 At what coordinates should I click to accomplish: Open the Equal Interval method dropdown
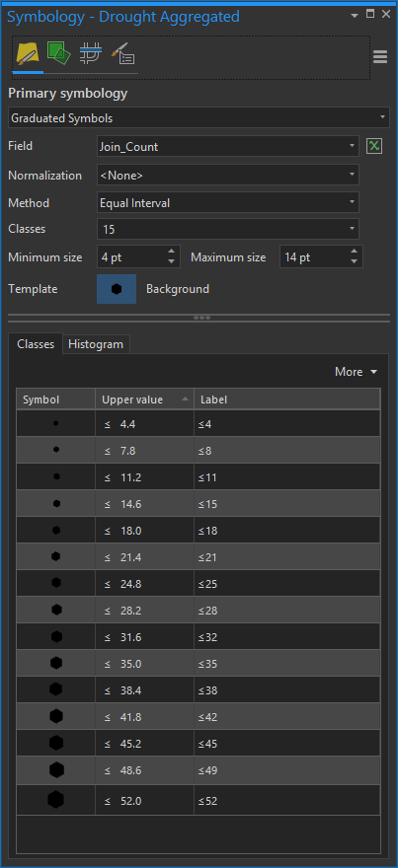[228, 202]
